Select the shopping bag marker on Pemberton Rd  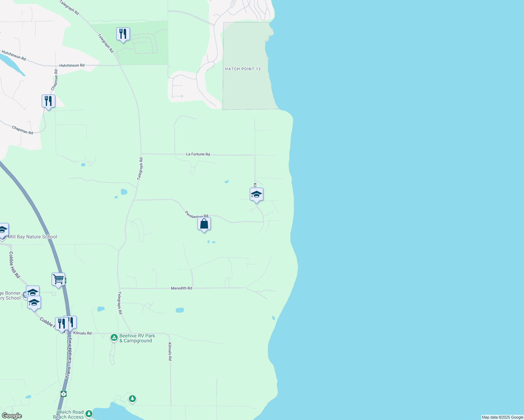coord(204,224)
